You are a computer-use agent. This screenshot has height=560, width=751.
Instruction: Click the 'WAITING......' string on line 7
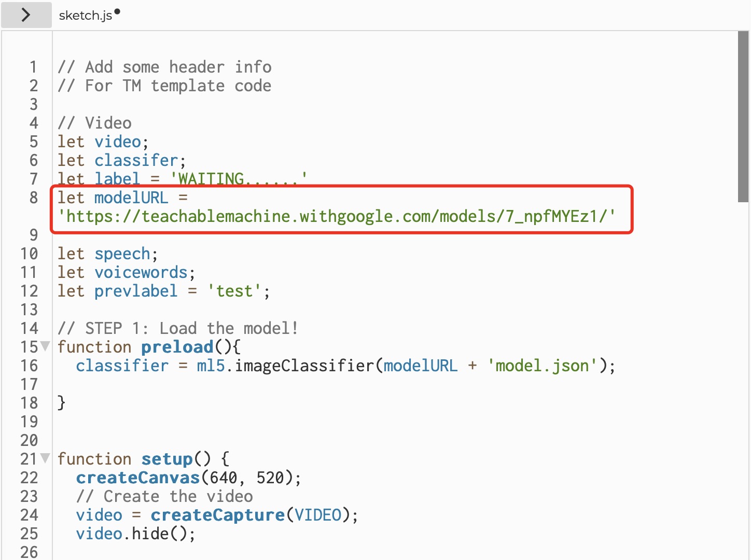pos(239,179)
